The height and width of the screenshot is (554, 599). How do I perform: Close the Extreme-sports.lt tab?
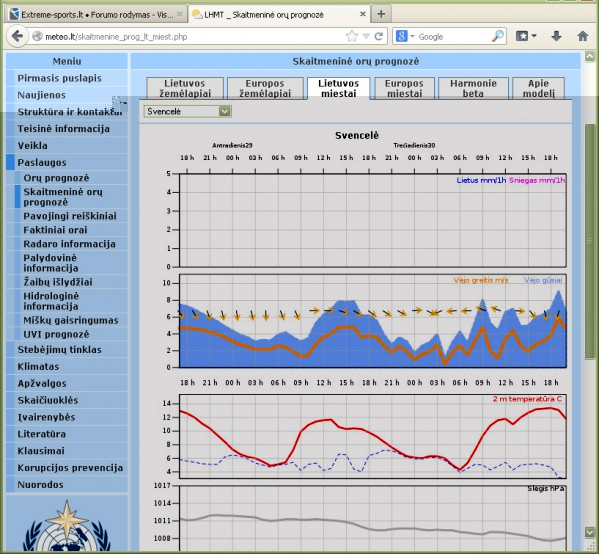(x=180, y=15)
